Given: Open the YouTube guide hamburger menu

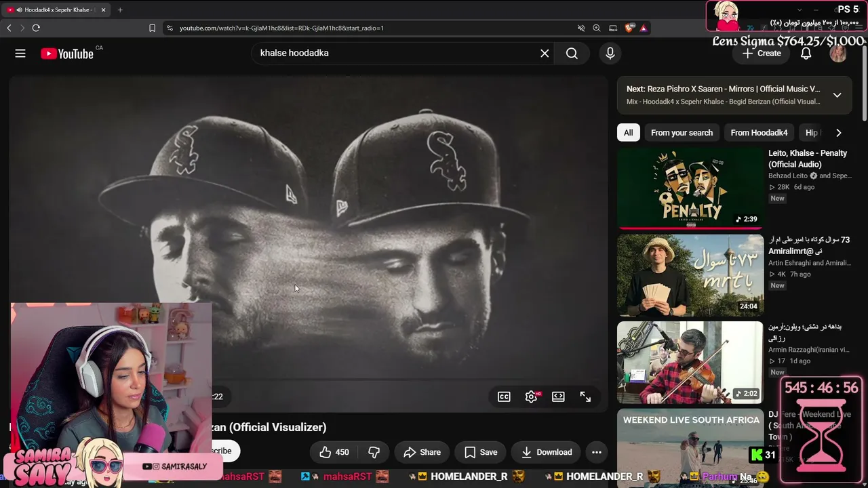Looking at the screenshot, I should 20,54.
